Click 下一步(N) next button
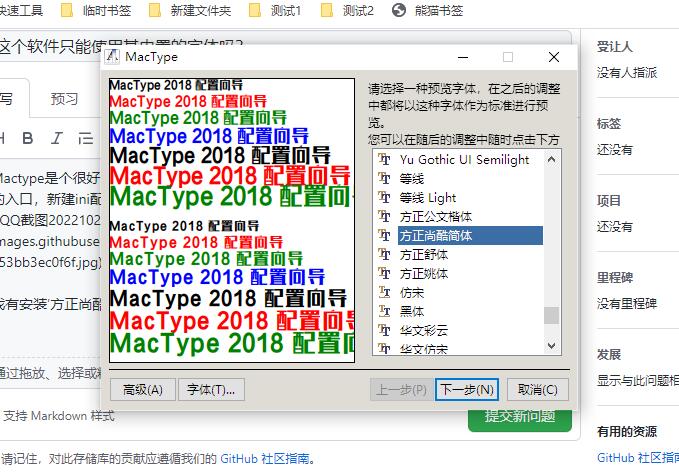Image resolution: width=679 pixels, height=472 pixels. [x=467, y=390]
